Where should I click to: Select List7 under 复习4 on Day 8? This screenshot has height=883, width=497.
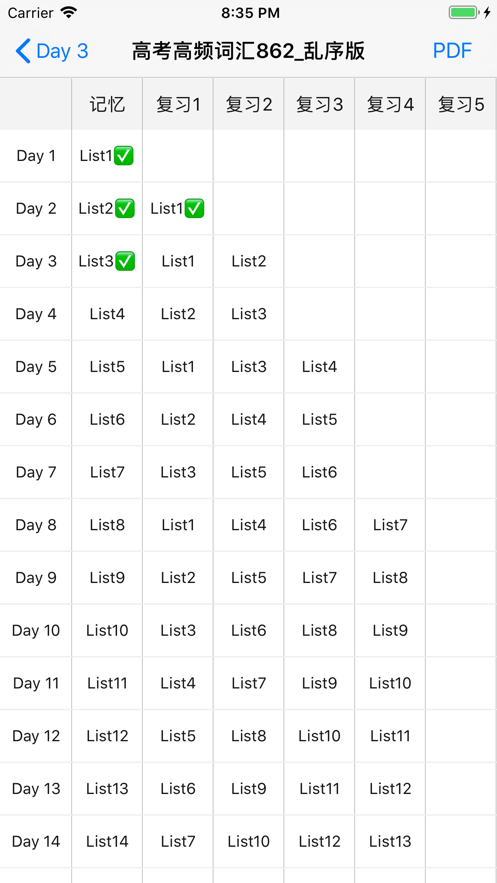coord(390,525)
